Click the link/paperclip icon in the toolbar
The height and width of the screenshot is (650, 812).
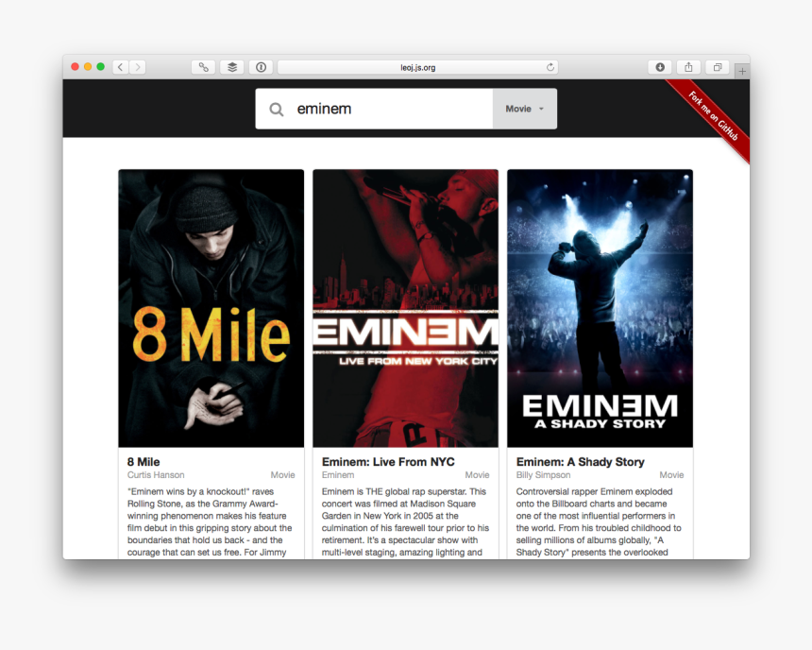(202, 67)
